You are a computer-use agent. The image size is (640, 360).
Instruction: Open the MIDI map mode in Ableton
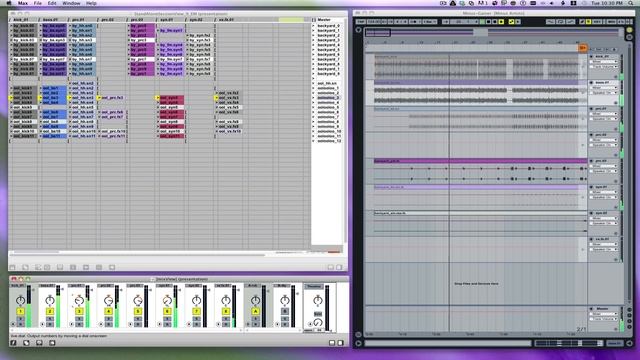[611, 22]
